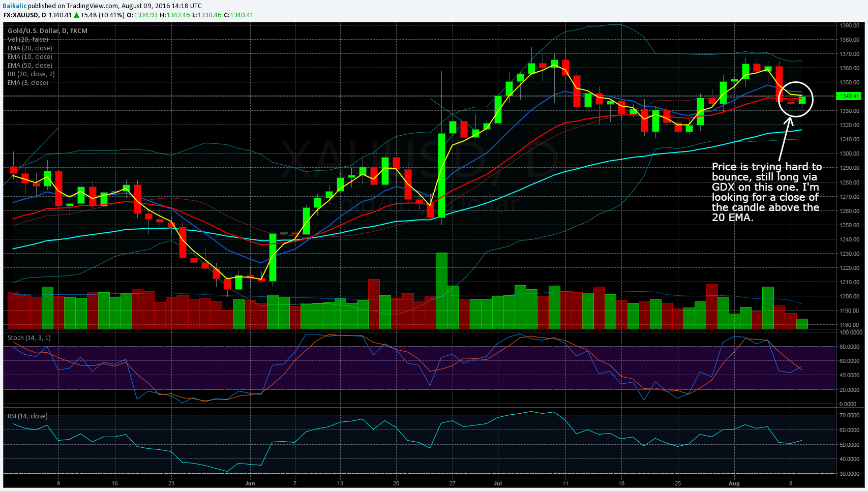Select the EMA (3, close) indicator label
Image resolution: width=868 pixels, height=491 pixels.
pos(27,83)
